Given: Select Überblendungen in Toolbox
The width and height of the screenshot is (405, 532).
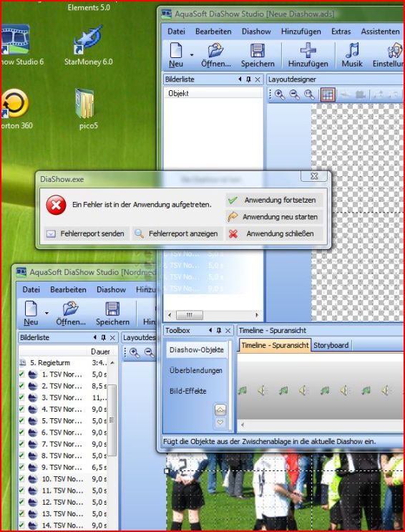Looking at the screenshot, I should (196, 370).
